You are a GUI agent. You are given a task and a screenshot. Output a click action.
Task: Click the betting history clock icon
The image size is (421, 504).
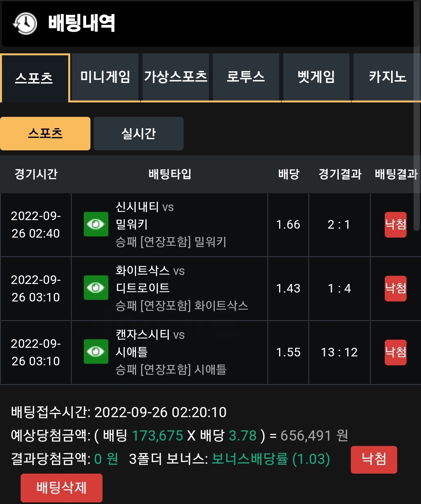point(25,23)
